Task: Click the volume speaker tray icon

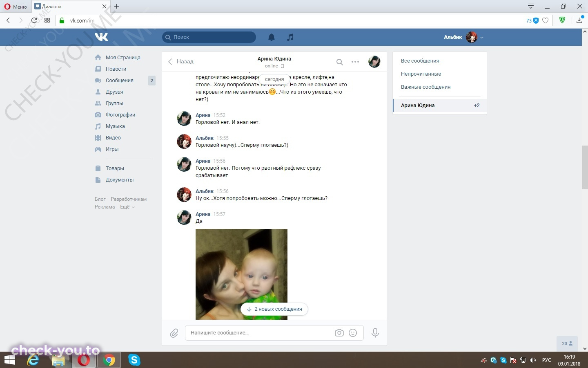Action: [533, 360]
